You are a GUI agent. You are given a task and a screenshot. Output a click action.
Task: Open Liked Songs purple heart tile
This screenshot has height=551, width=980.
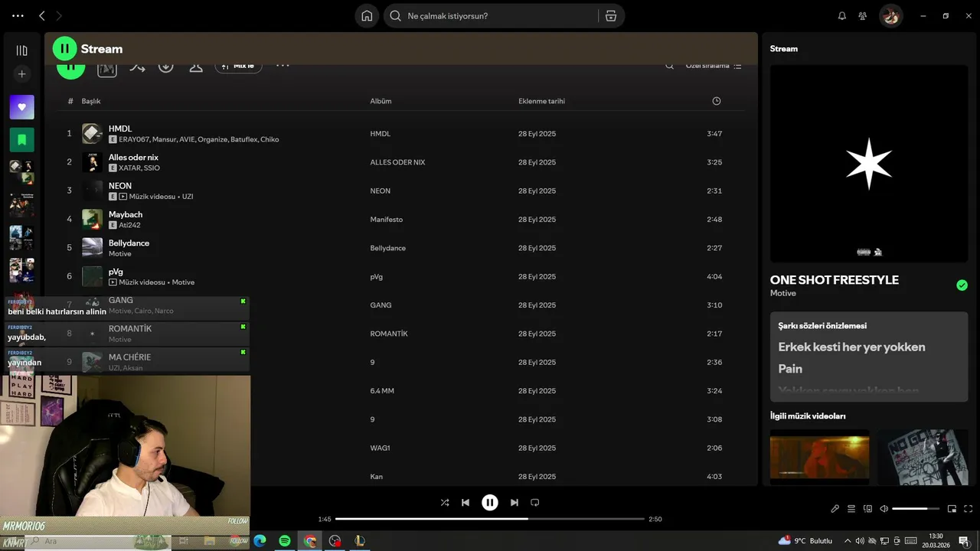21,107
